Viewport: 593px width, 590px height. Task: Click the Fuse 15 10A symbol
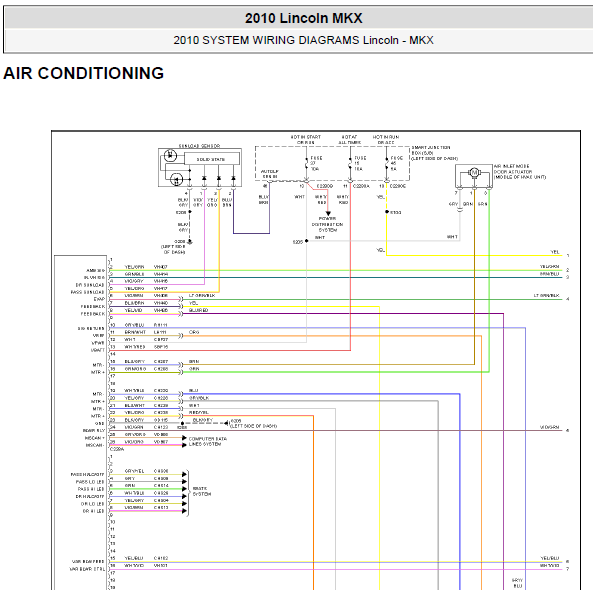(350, 164)
